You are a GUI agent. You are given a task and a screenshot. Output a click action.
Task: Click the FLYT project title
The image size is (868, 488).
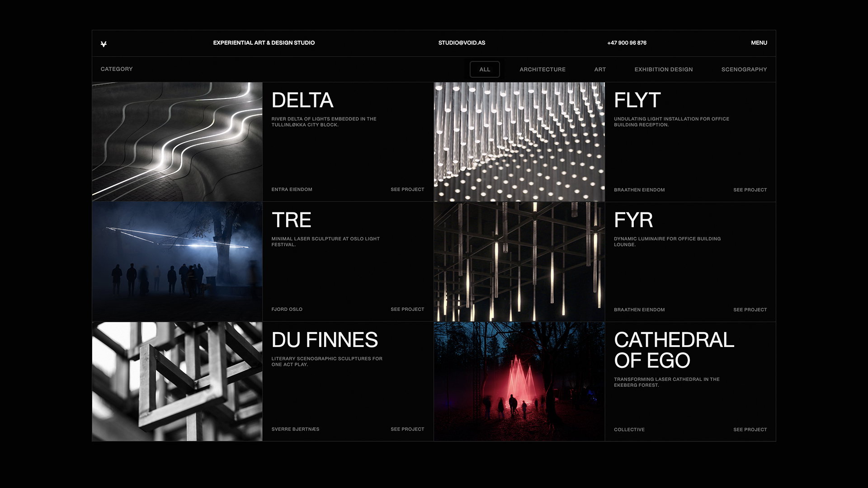tap(637, 100)
